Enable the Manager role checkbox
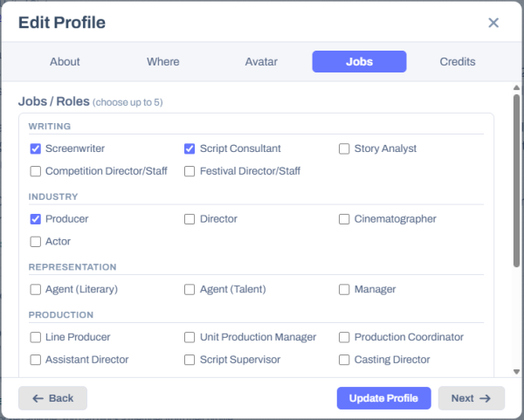The width and height of the screenshot is (524, 420). pos(344,289)
